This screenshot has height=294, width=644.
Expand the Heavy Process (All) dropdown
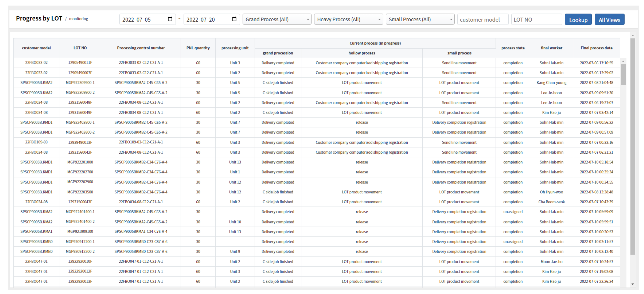pyautogui.click(x=348, y=19)
